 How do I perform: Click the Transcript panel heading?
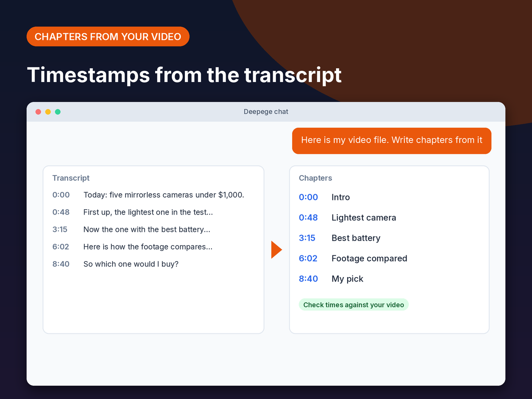pyautogui.click(x=71, y=178)
